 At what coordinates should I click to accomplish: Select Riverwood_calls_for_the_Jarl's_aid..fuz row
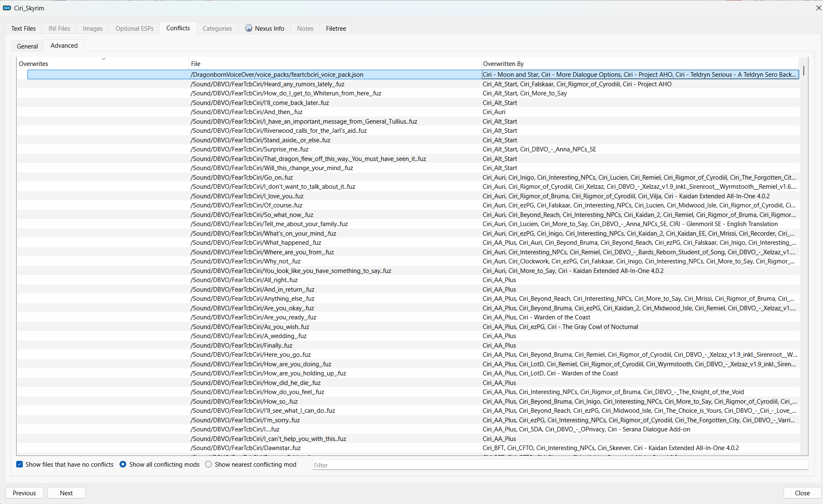[x=408, y=131]
